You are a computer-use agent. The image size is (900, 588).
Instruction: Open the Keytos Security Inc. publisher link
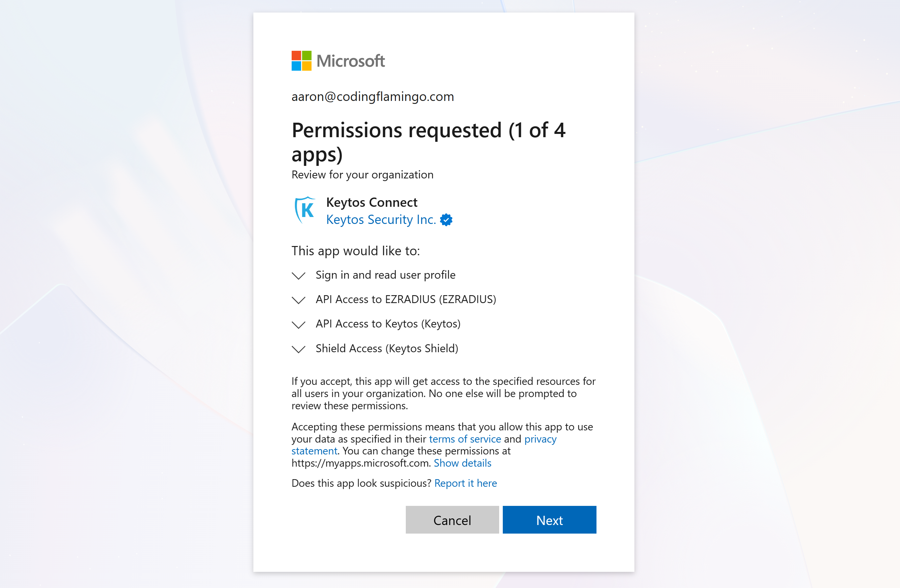pos(381,220)
